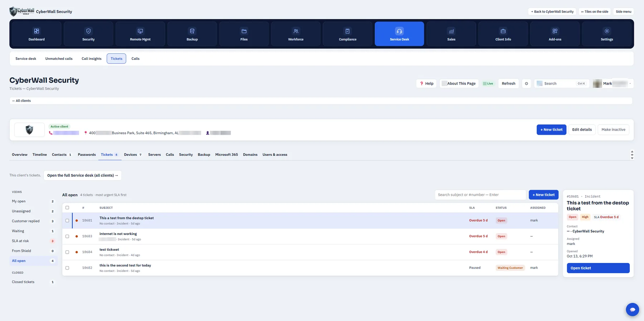Viewport: 644px width, 321px height.
Task: Open the Users & access tab
Action: click(275, 155)
